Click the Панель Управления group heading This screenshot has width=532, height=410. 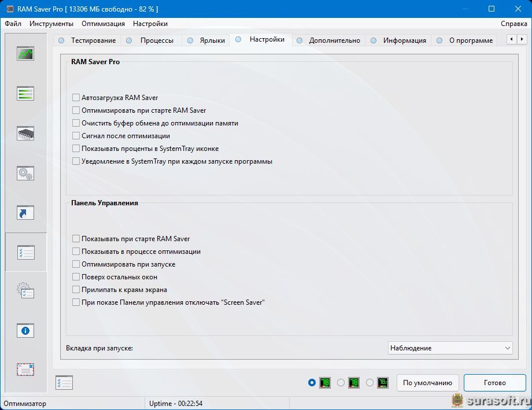click(105, 203)
